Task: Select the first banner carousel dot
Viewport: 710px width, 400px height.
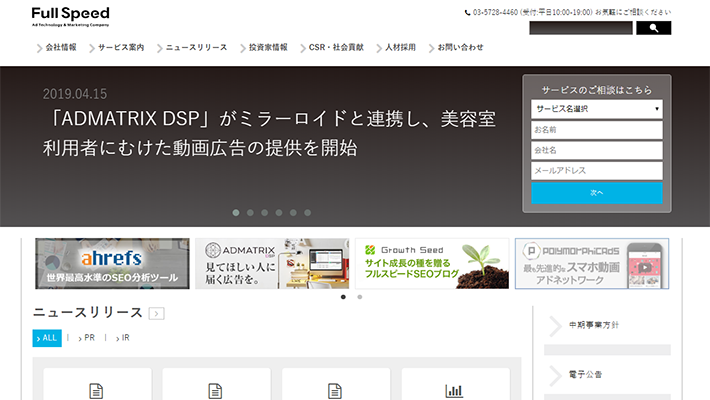Action: click(x=343, y=297)
